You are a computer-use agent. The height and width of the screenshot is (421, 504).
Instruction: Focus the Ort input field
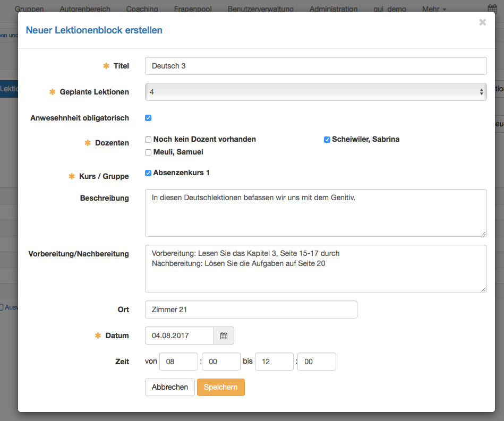(x=251, y=310)
